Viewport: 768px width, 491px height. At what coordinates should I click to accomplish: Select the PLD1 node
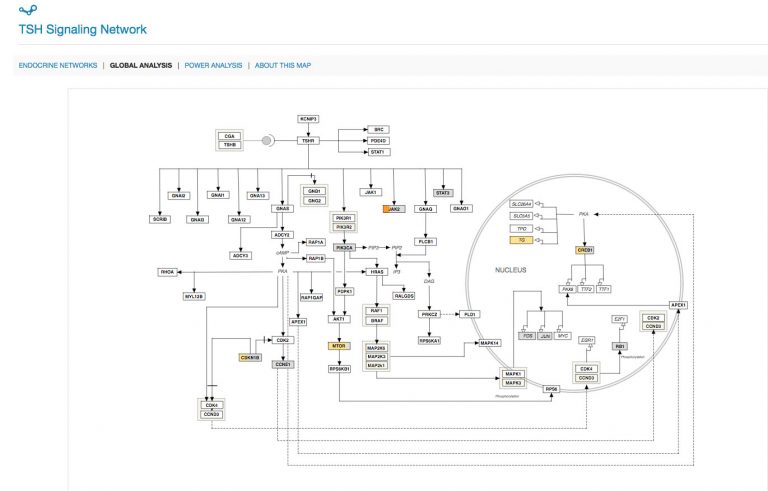pos(469,314)
